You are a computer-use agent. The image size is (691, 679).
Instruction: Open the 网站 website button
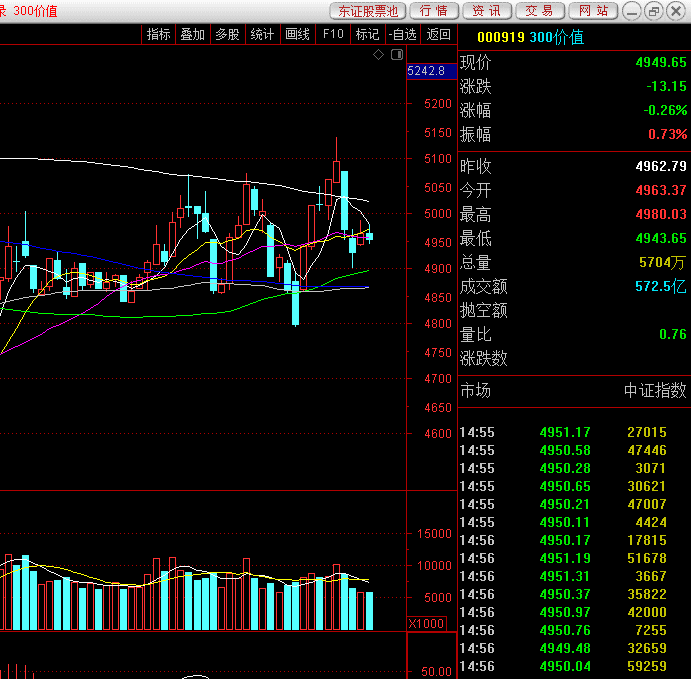pos(593,11)
